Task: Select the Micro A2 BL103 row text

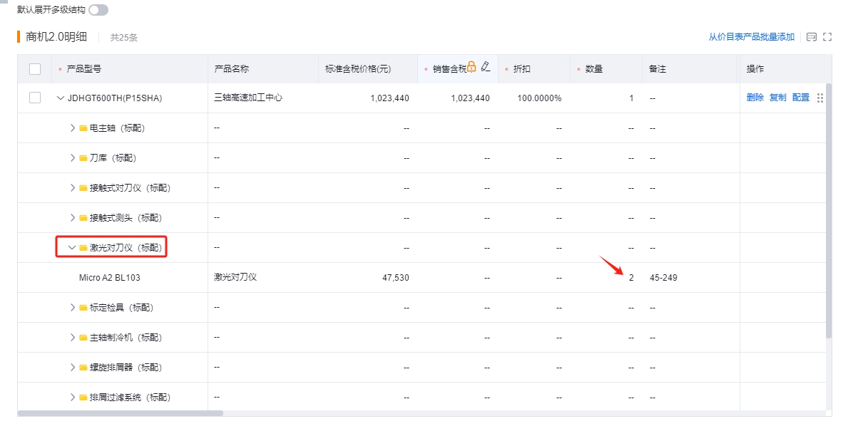Action: [110, 278]
